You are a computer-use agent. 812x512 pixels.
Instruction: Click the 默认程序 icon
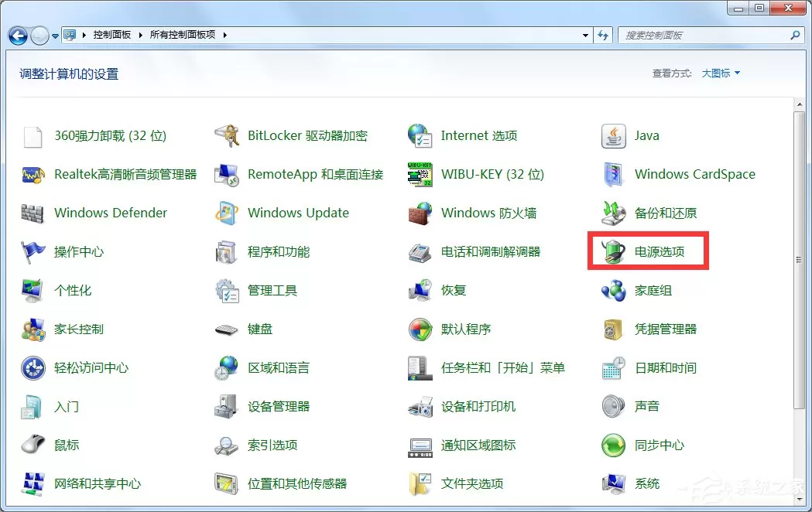click(420, 329)
